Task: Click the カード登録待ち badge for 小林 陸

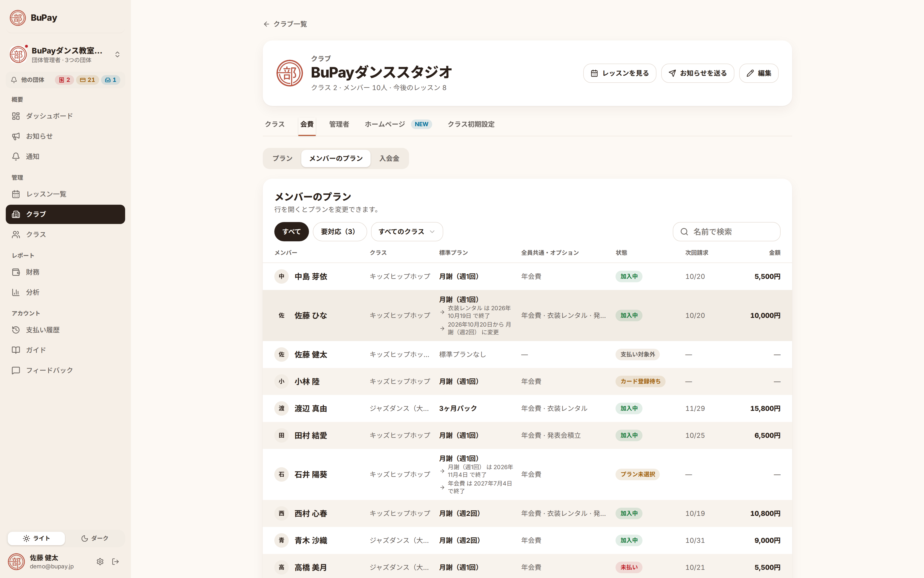Action: tap(640, 381)
